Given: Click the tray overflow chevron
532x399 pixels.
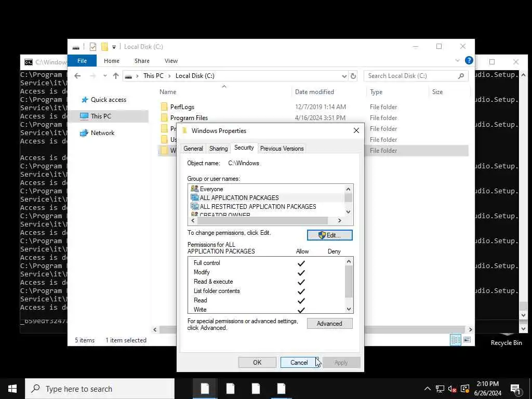Looking at the screenshot, I should click(x=428, y=389).
